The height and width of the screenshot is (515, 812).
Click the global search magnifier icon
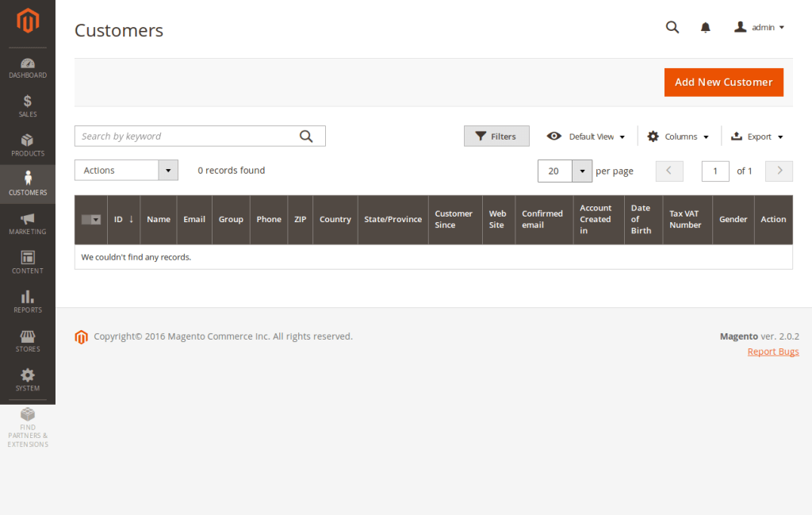[672, 27]
